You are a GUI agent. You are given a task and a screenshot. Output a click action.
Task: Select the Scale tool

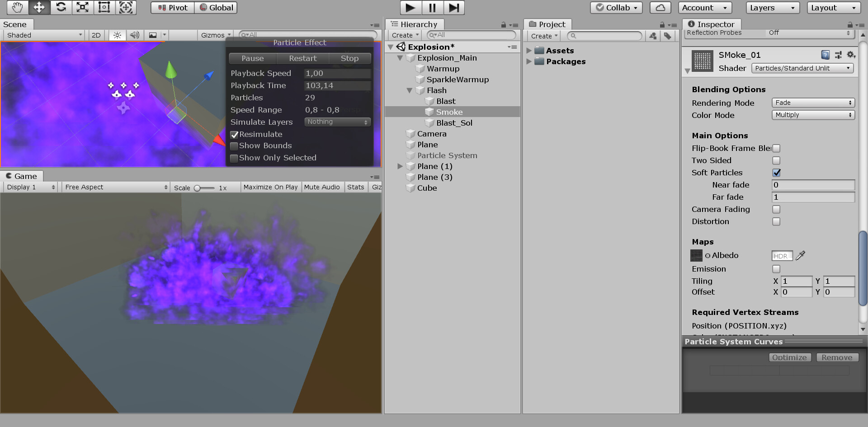click(82, 7)
